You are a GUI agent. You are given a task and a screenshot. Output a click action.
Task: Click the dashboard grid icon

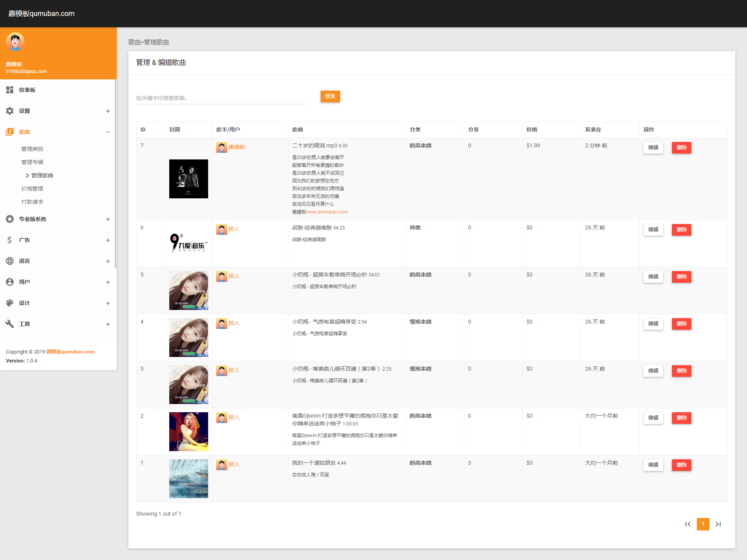(10, 90)
